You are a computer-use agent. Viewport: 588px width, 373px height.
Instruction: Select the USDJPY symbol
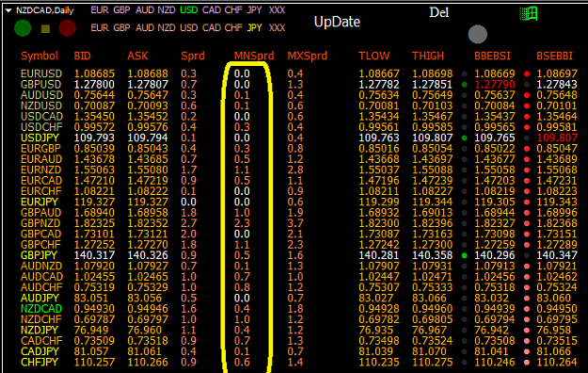pyautogui.click(x=40, y=138)
